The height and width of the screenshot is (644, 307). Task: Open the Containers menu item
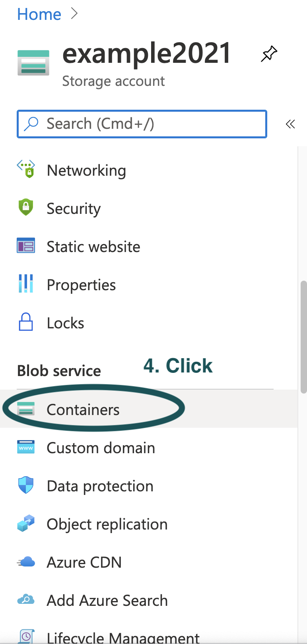[83, 409]
